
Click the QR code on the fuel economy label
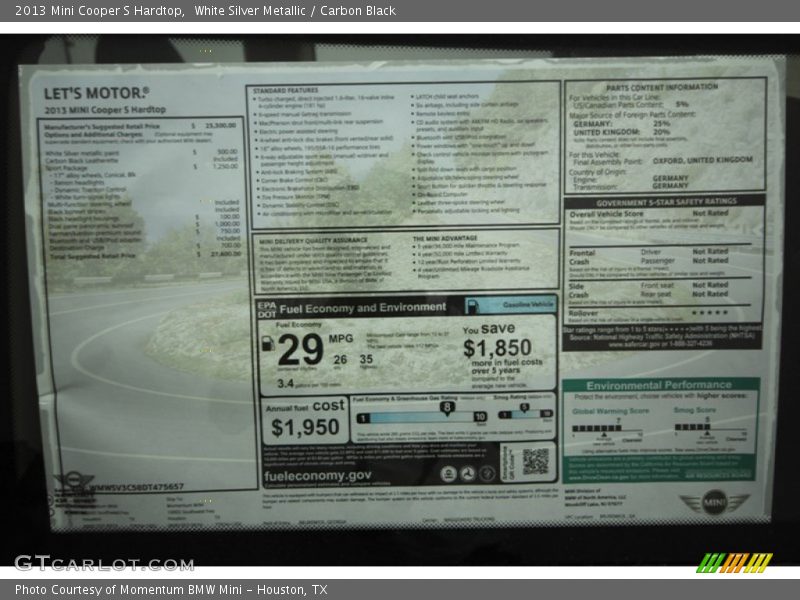535,462
